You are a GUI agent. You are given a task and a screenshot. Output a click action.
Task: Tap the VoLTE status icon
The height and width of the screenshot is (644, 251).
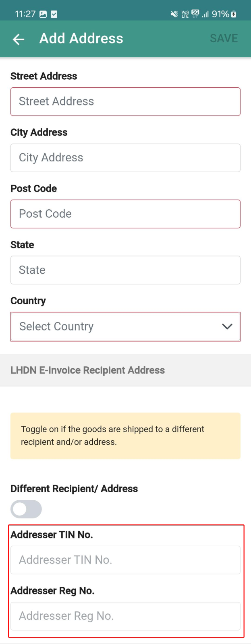tap(185, 14)
